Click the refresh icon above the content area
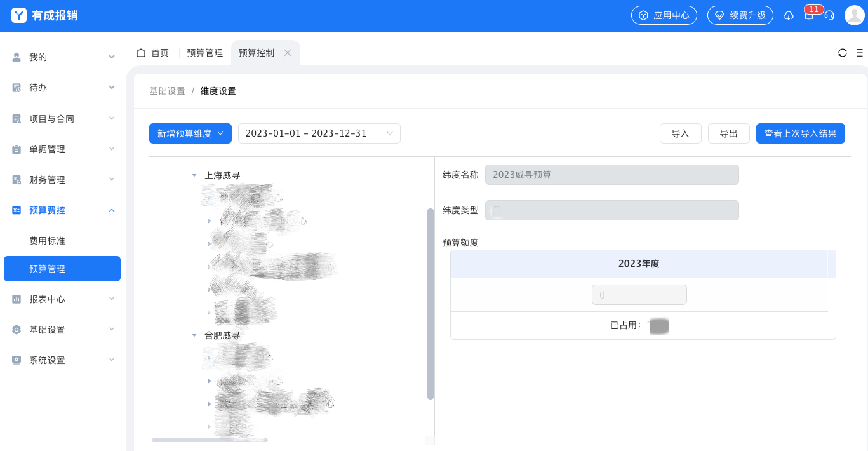 [843, 53]
